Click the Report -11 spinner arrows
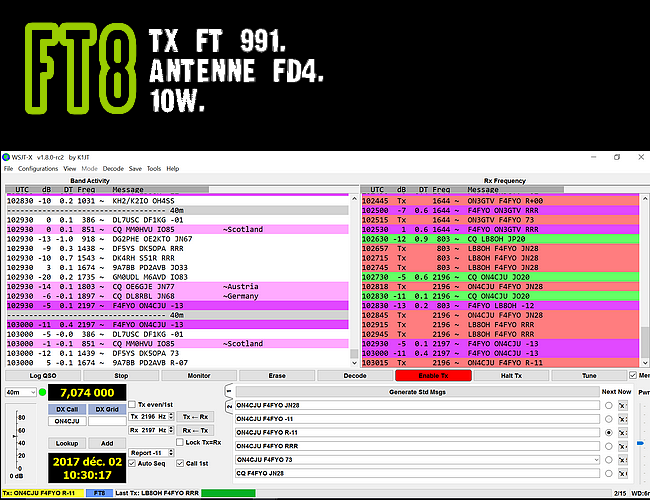Screen dimensions: 650x500 [171, 453]
